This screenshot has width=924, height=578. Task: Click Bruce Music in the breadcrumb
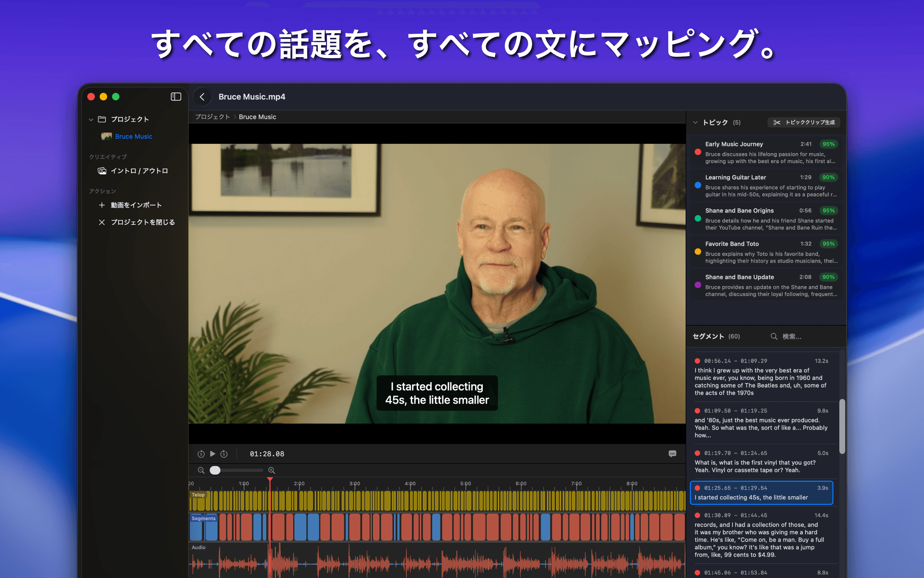257,117
